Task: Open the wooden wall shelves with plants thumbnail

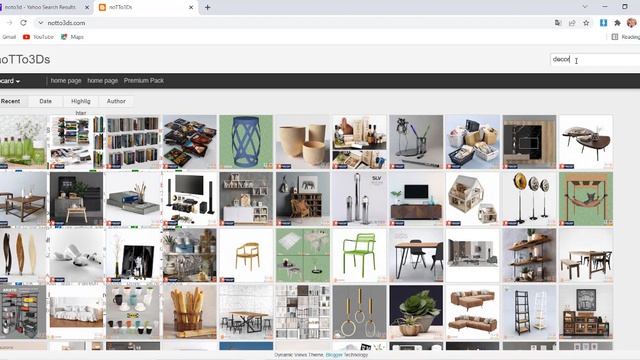Action: (529, 255)
